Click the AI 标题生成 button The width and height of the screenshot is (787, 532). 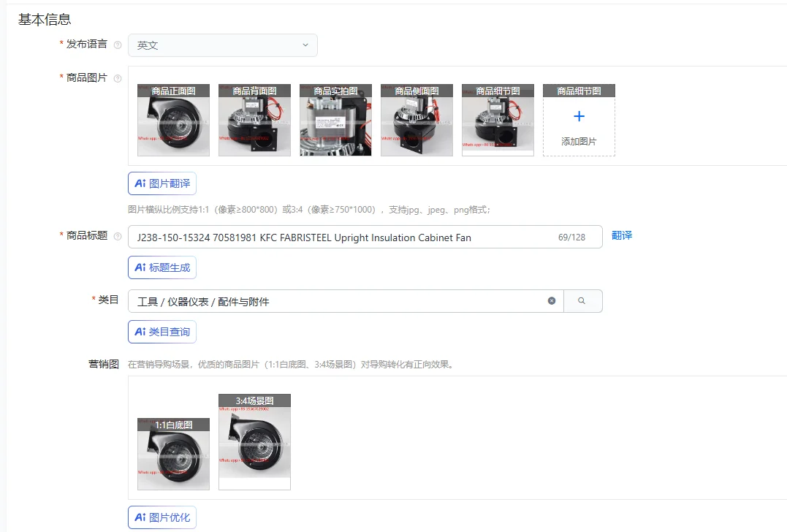click(162, 267)
